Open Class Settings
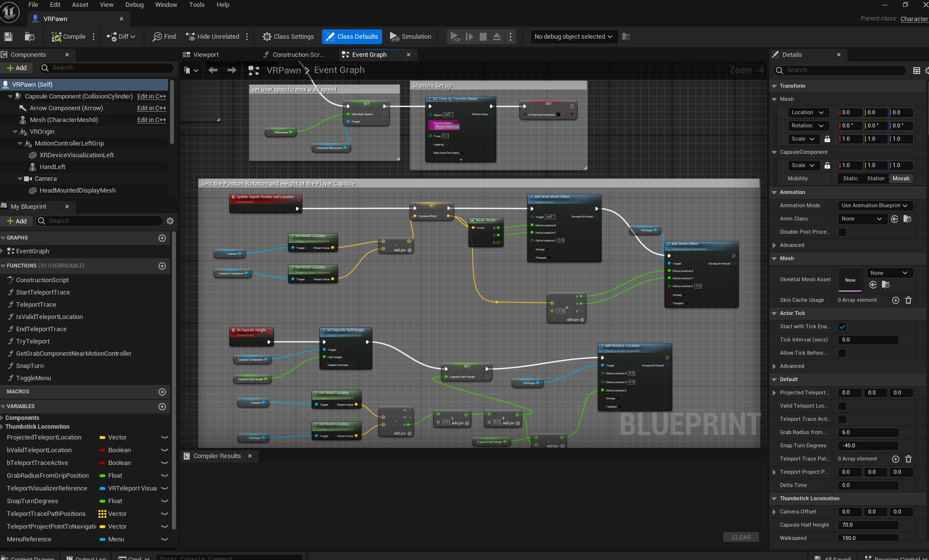The image size is (929, 560). (x=288, y=37)
